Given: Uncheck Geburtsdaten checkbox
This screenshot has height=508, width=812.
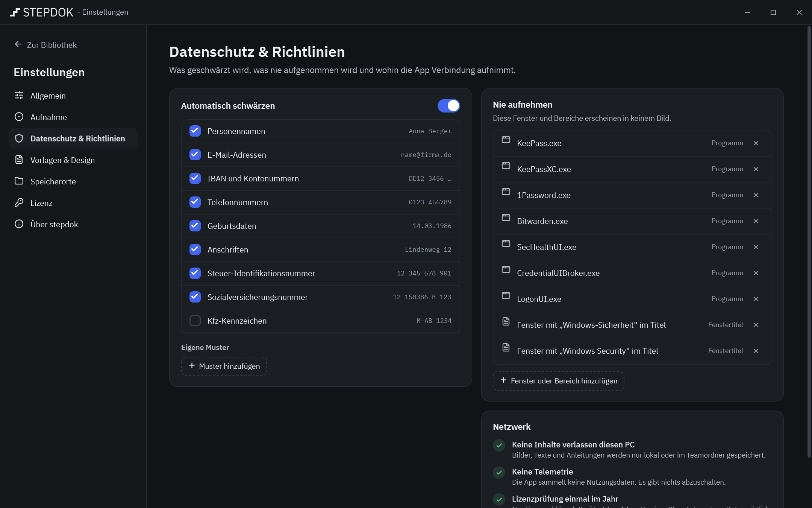Looking at the screenshot, I should click(195, 226).
